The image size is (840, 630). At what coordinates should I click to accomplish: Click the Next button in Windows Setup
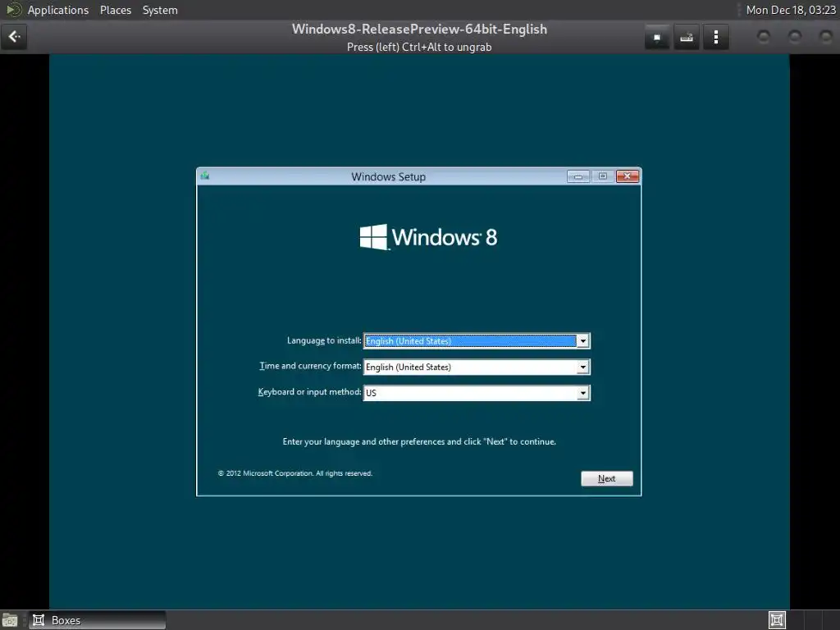(x=606, y=478)
